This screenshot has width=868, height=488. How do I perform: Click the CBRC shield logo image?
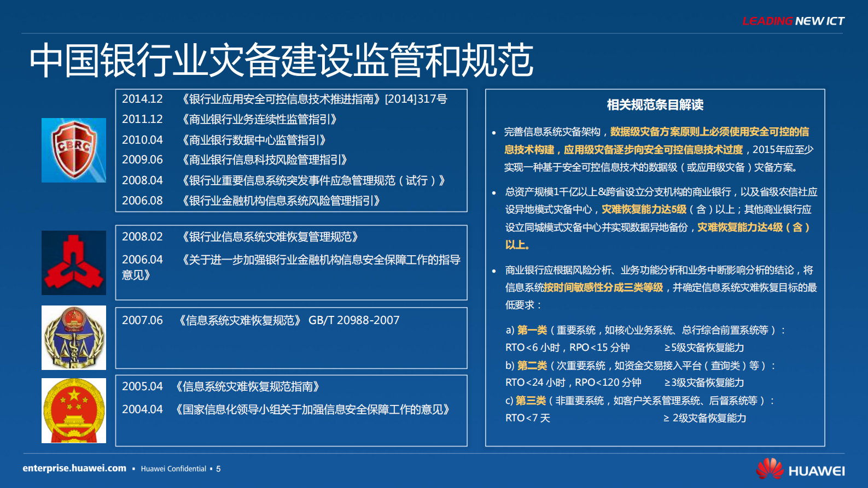click(74, 150)
